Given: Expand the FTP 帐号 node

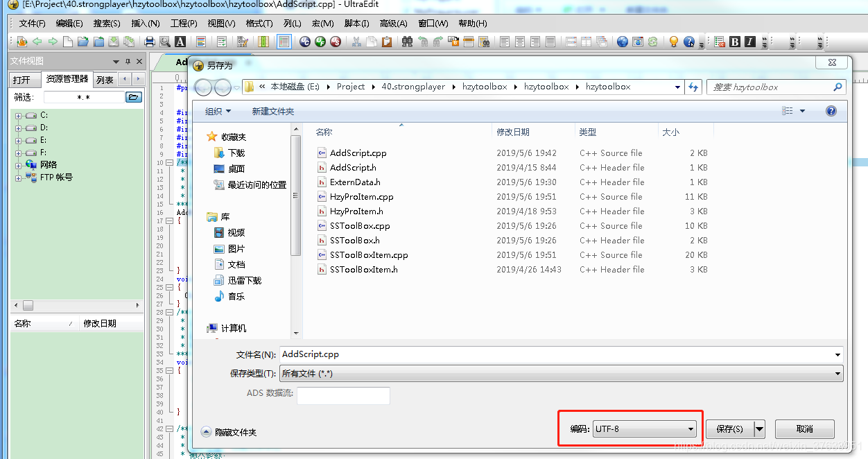Looking at the screenshot, I should 19,178.
